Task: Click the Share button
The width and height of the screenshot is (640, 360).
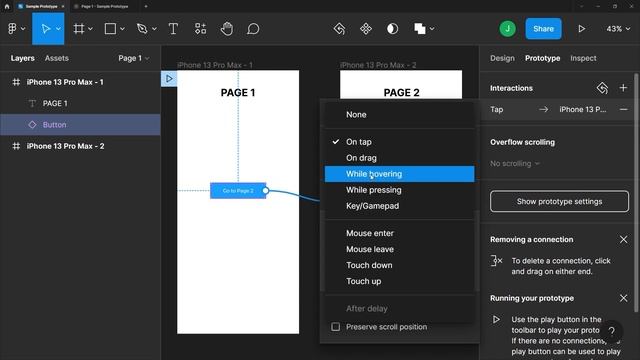Action: [543, 29]
